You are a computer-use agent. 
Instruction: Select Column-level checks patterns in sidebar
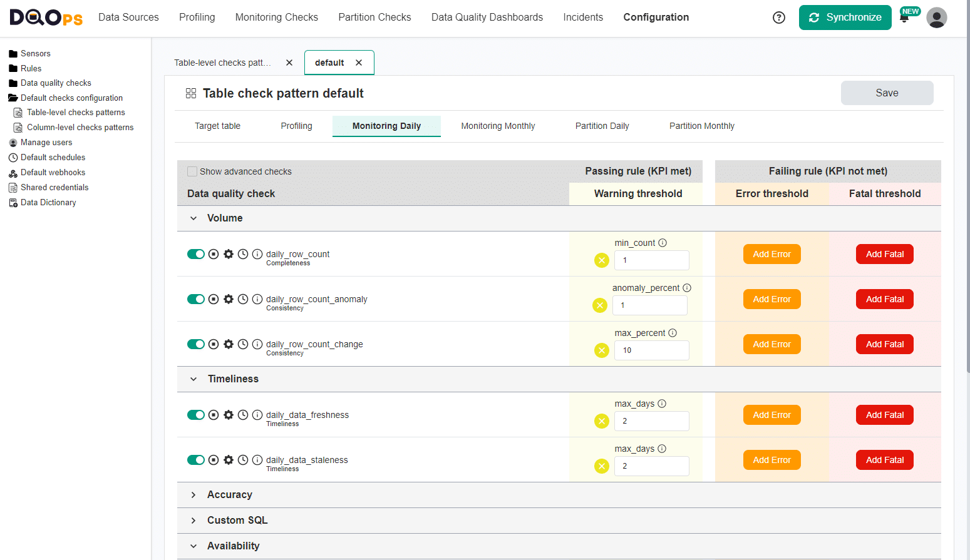click(x=79, y=127)
